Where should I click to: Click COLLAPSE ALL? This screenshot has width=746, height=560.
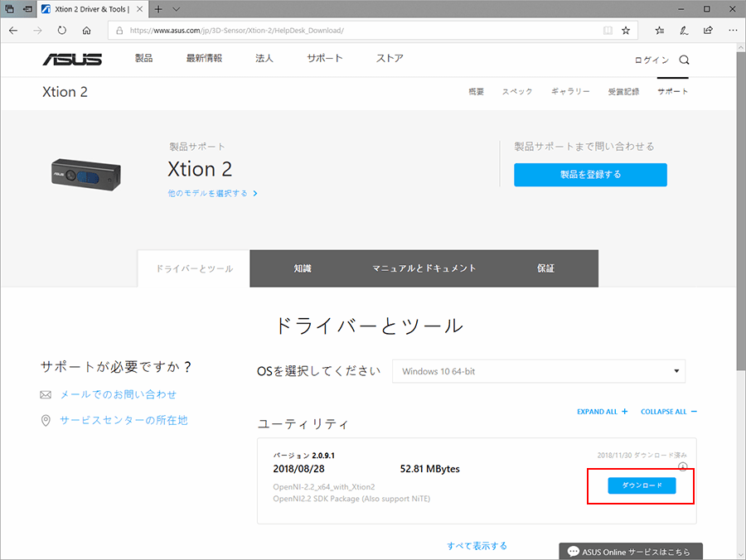669,412
